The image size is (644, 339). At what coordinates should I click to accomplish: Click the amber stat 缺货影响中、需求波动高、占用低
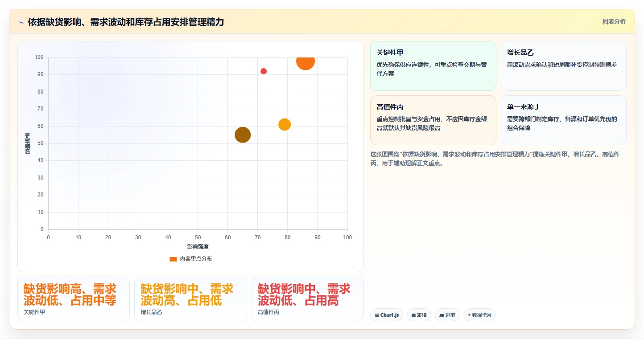187,294
